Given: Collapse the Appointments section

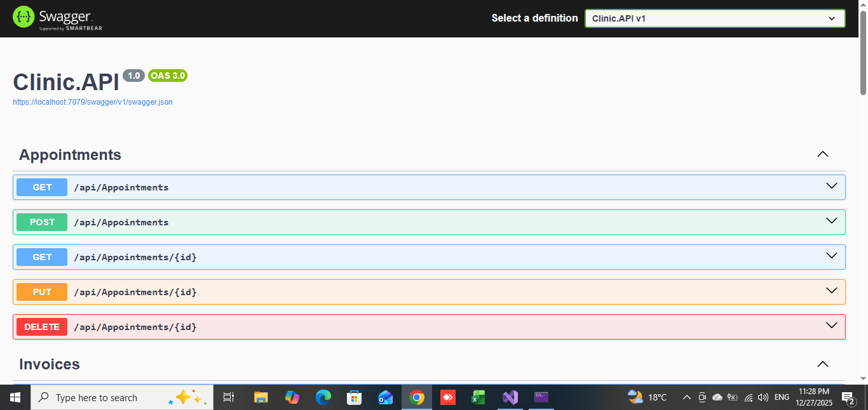Looking at the screenshot, I should tap(822, 154).
